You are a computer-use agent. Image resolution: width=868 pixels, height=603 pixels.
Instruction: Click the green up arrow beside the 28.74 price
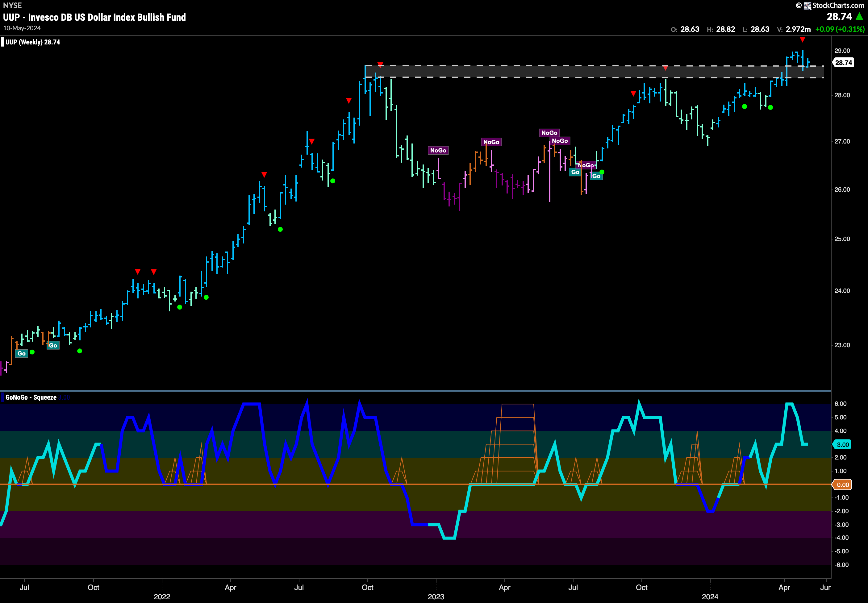pyautogui.click(x=859, y=16)
